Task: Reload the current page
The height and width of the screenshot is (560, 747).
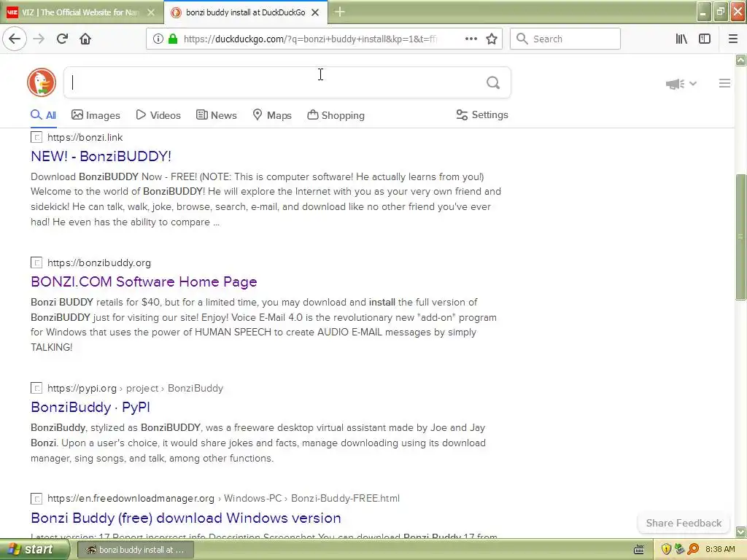Action: [x=62, y=39]
